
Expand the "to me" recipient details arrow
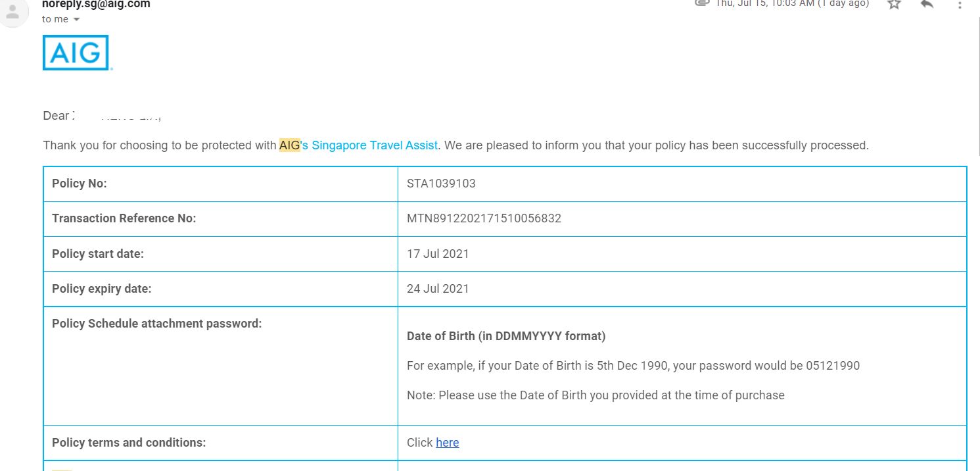click(77, 20)
